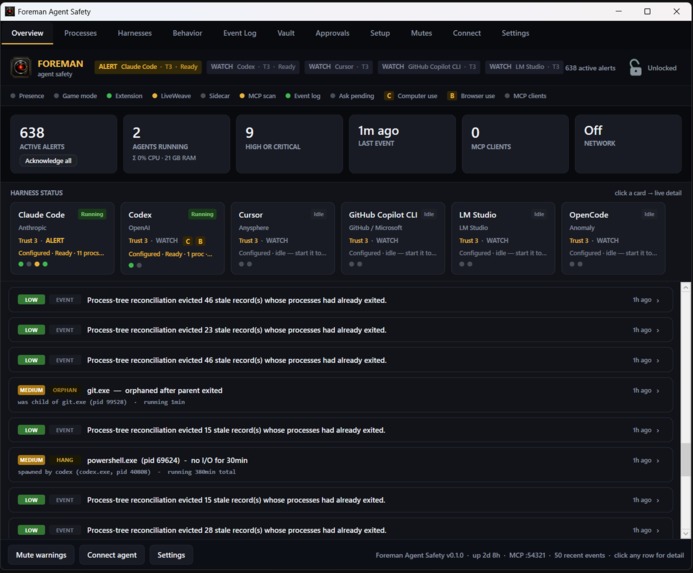Click the Foreman app icon in title bar
This screenshot has height=573, width=693.
[10, 11]
